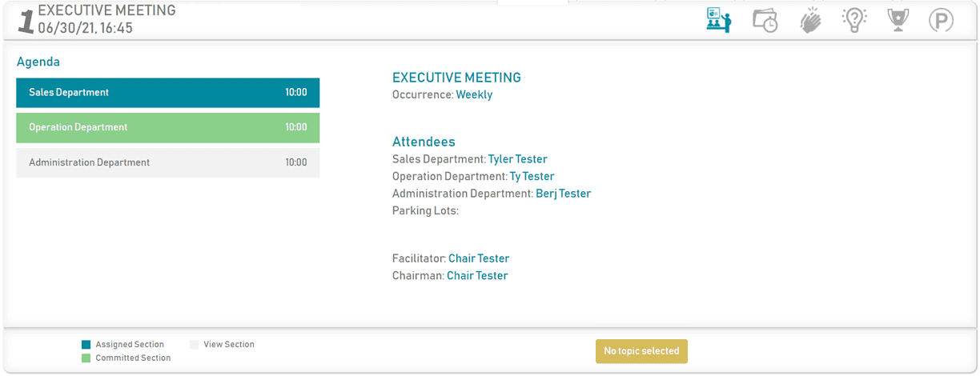Click the Facilitator Chair Tester link
980x376 pixels.
pos(479,258)
